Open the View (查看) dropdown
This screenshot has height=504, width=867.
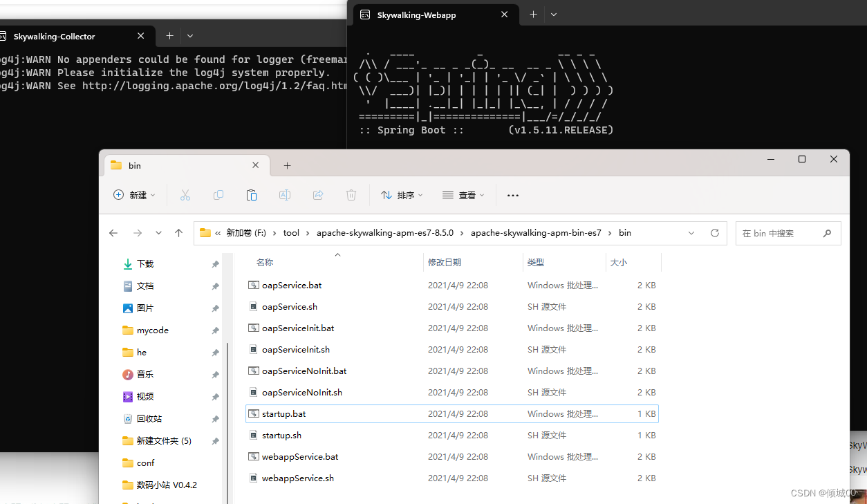(x=463, y=196)
